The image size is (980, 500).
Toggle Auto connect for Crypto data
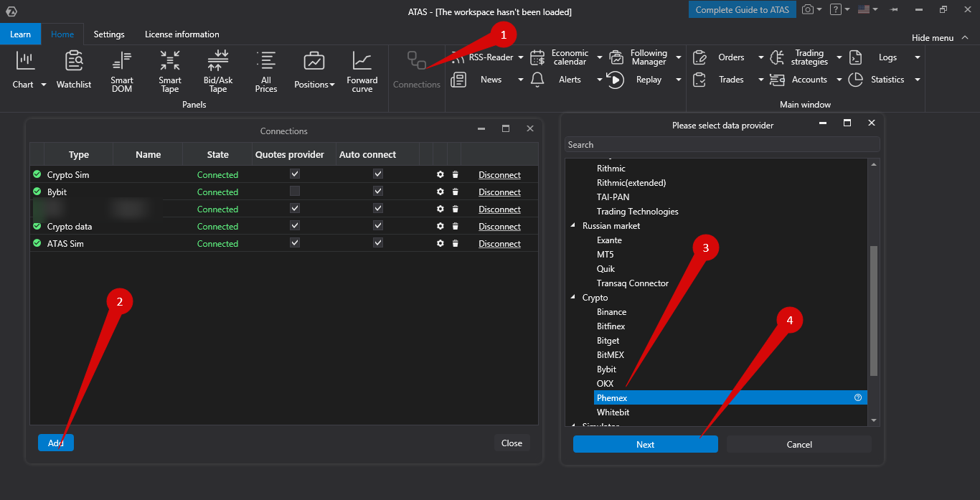pyautogui.click(x=378, y=225)
